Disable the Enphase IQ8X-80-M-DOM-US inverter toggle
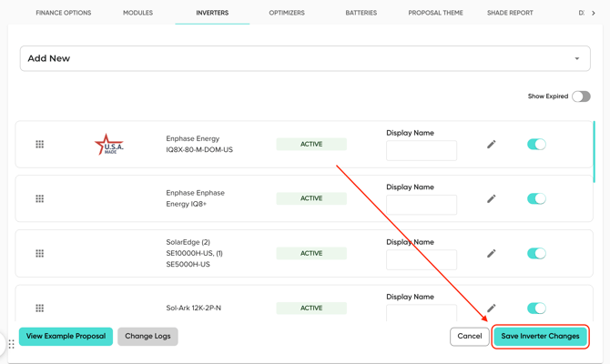The height and width of the screenshot is (364, 610). coord(536,145)
